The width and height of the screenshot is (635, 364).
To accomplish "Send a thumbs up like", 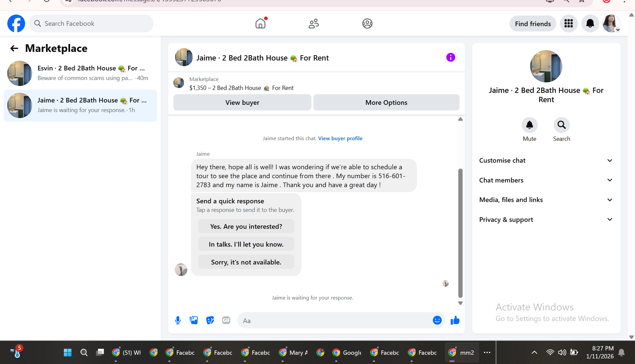I will pos(455,320).
